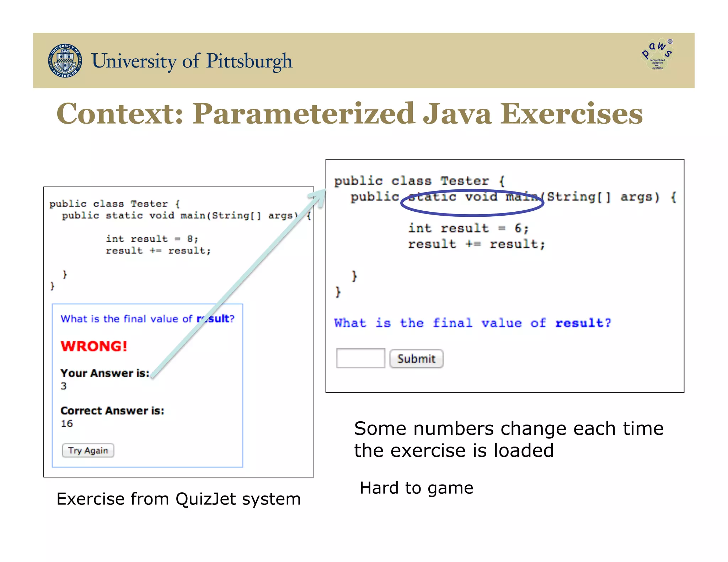Click the submitted answer value '3'

tap(64, 386)
